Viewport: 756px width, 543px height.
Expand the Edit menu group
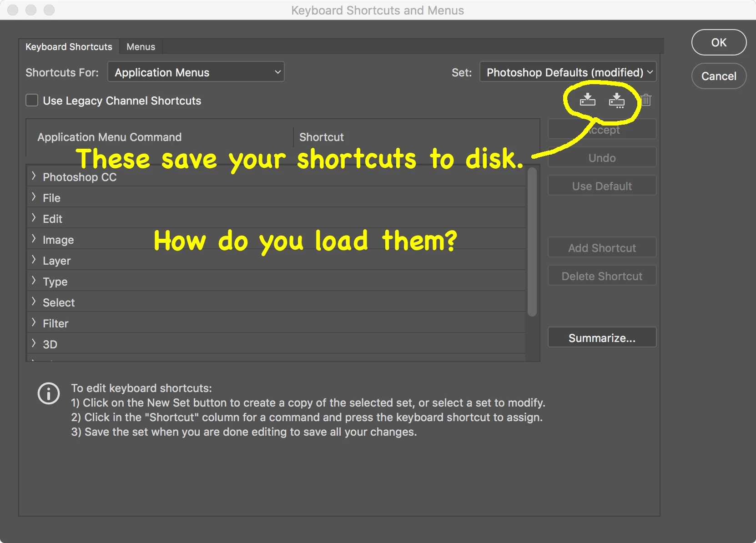point(34,218)
